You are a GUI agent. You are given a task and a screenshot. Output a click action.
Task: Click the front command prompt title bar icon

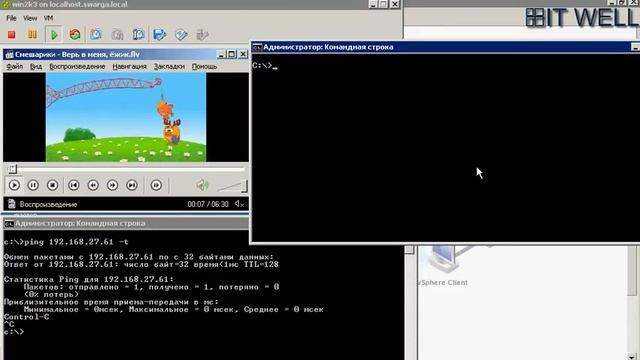[x=257, y=47]
